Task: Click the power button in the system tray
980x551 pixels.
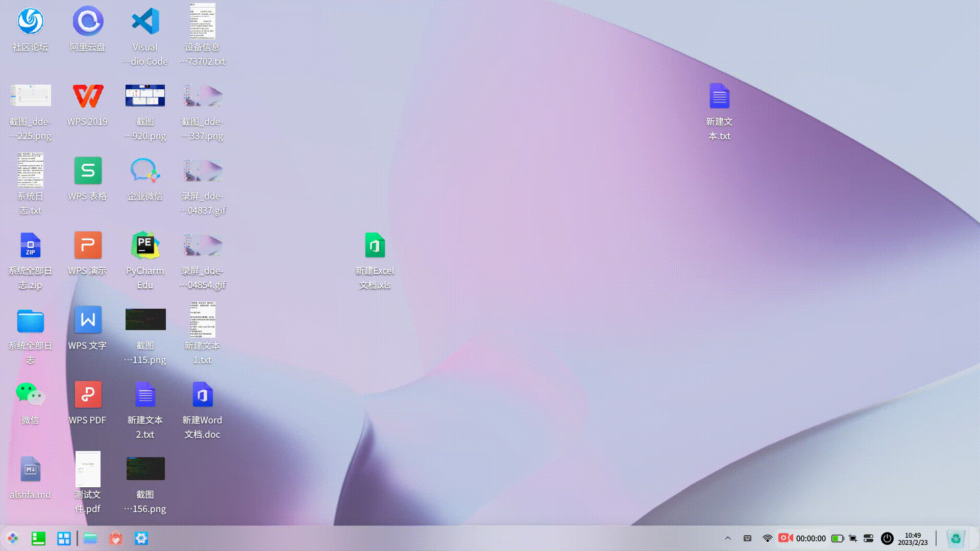Action: (886, 538)
